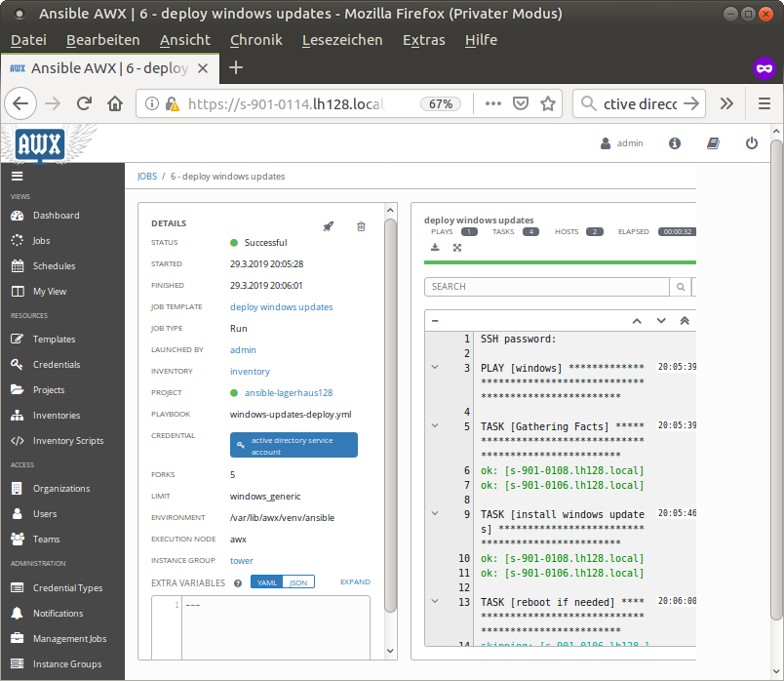Go to Jobs in sidebar
Screen dimensions: 784x681
[41, 241]
